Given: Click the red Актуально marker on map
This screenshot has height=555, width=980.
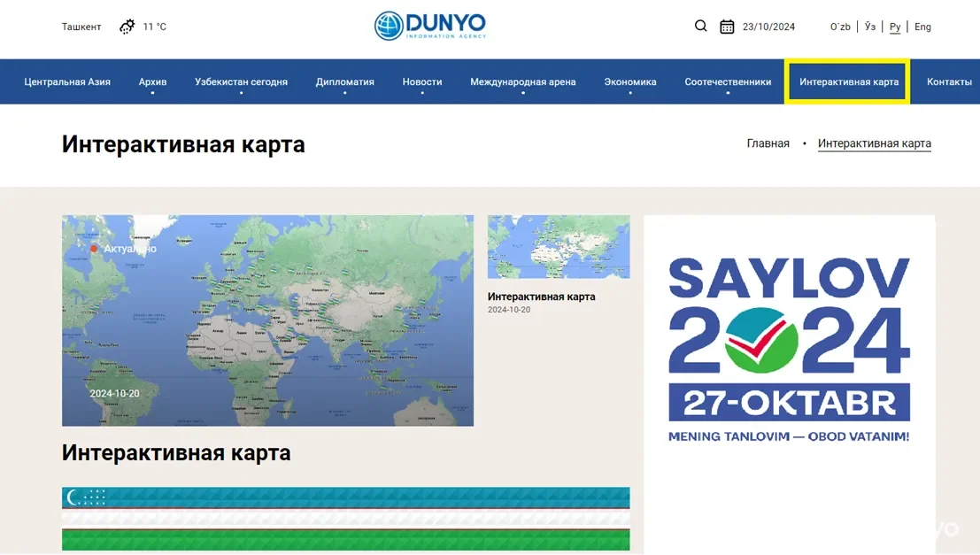Looking at the screenshot, I should coord(94,249).
